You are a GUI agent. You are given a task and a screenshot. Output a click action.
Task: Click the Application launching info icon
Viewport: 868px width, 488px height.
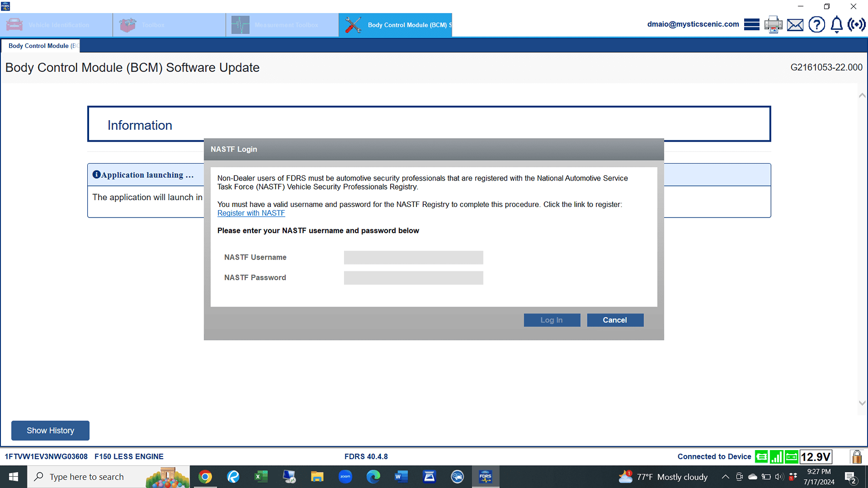coord(96,175)
